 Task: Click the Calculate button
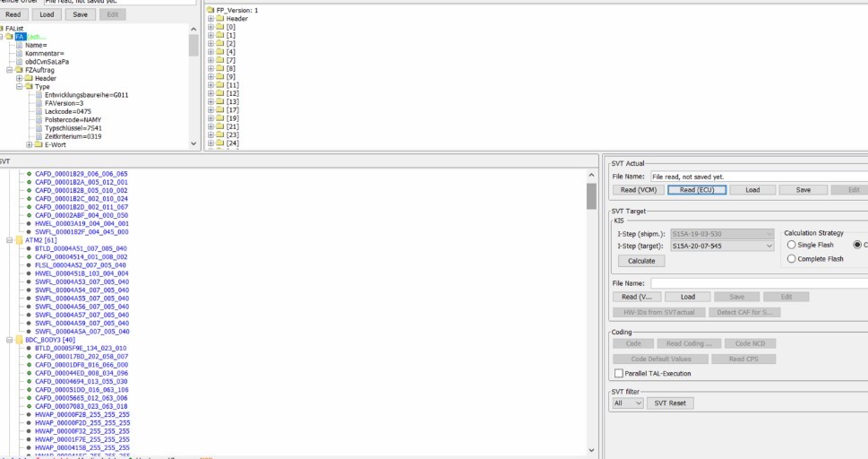pyautogui.click(x=641, y=261)
